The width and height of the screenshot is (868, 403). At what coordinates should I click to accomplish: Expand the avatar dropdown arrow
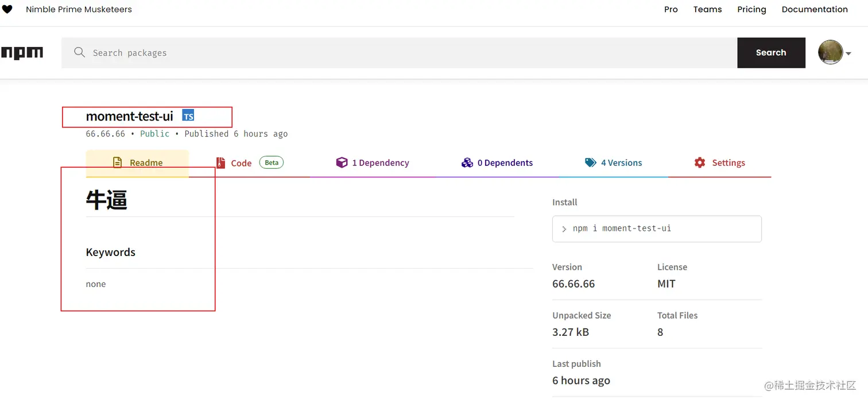(x=848, y=53)
